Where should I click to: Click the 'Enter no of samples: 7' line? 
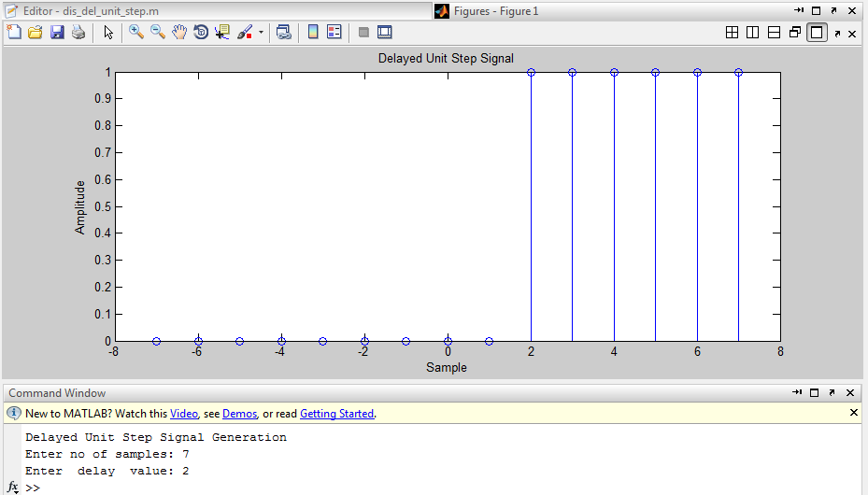[x=107, y=454]
